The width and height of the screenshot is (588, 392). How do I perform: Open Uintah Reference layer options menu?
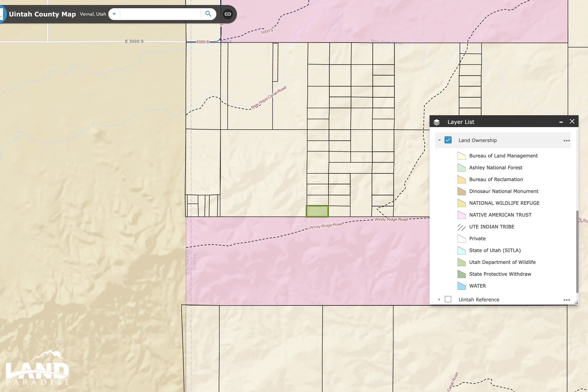tap(566, 300)
